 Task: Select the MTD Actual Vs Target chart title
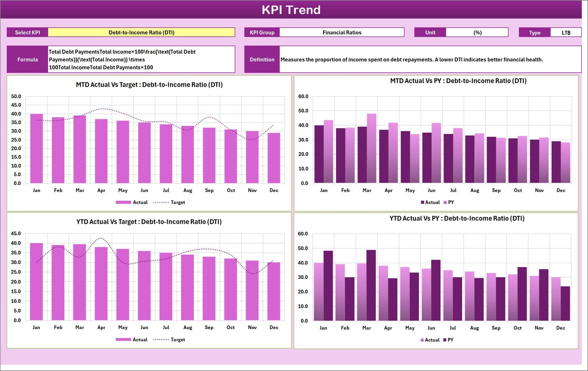[149, 85]
